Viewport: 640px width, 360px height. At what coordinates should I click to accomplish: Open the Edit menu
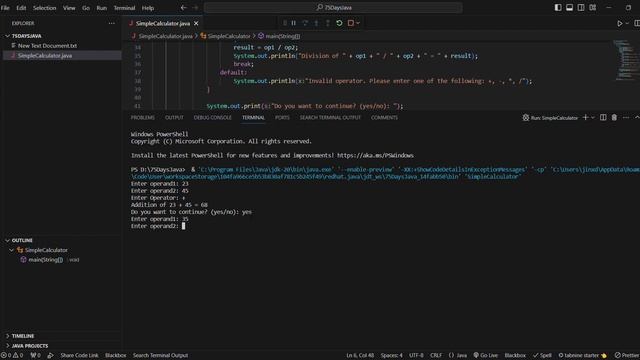click(x=21, y=8)
